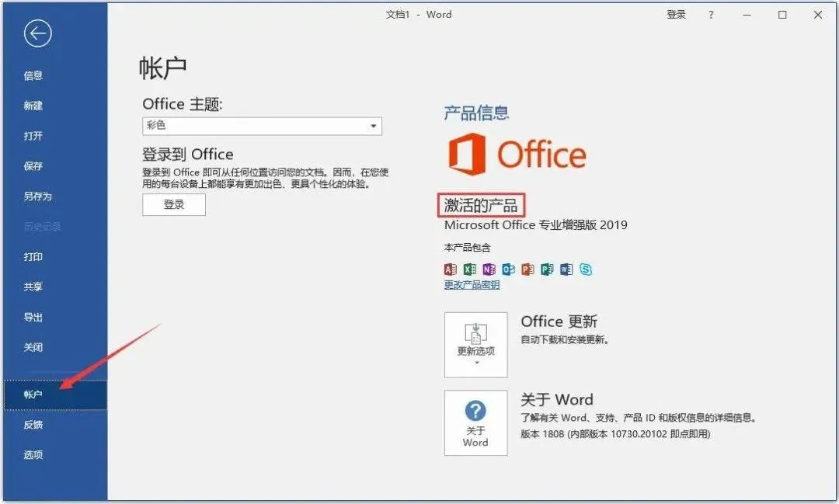Image resolution: width=839 pixels, height=504 pixels.
Task: Click the Skype for Business icon
Action: (x=586, y=269)
